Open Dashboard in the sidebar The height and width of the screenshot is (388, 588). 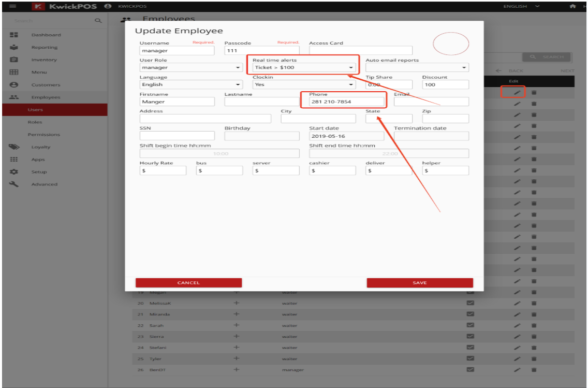46,35
